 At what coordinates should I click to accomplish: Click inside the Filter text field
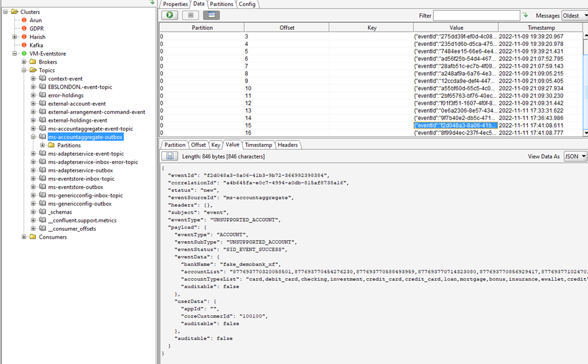(476, 16)
